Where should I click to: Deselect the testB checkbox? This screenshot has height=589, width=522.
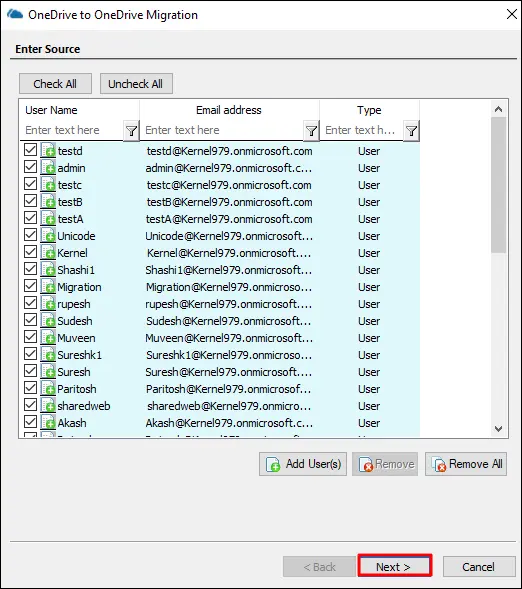[x=30, y=201]
